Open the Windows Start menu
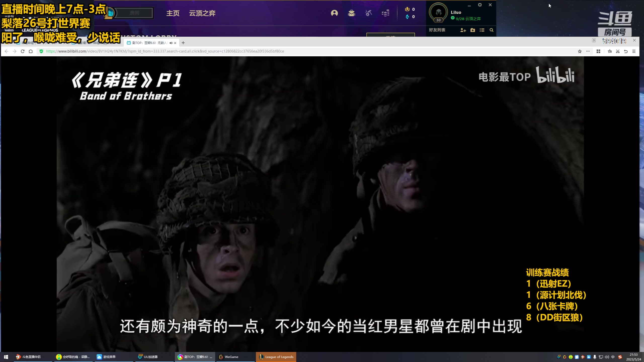 pos(6,357)
